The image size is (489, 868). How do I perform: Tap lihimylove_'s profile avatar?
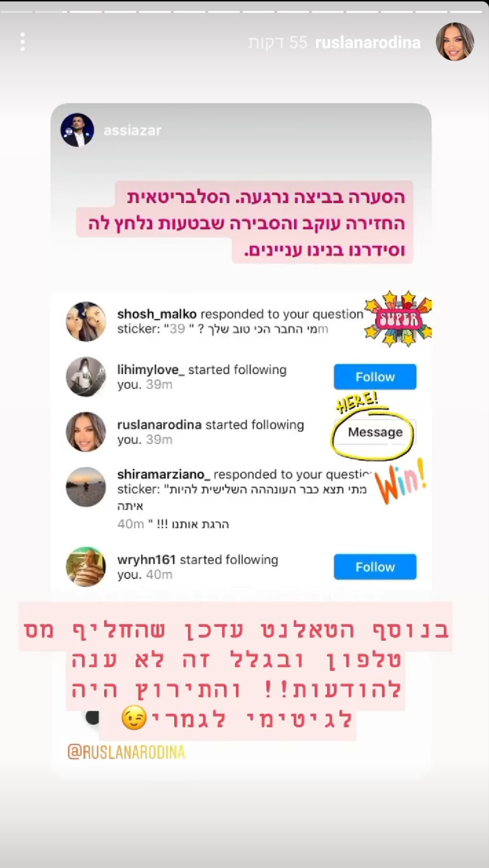[x=86, y=377]
